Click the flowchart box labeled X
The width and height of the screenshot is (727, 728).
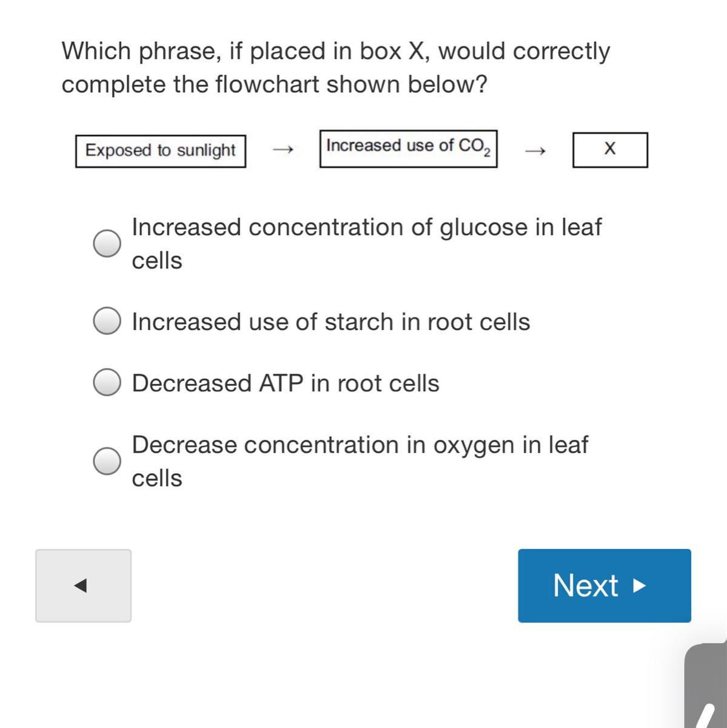(610, 149)
